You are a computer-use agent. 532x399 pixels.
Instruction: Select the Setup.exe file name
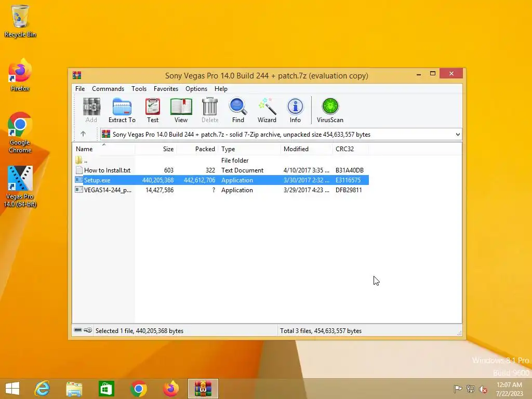(97, 180)
